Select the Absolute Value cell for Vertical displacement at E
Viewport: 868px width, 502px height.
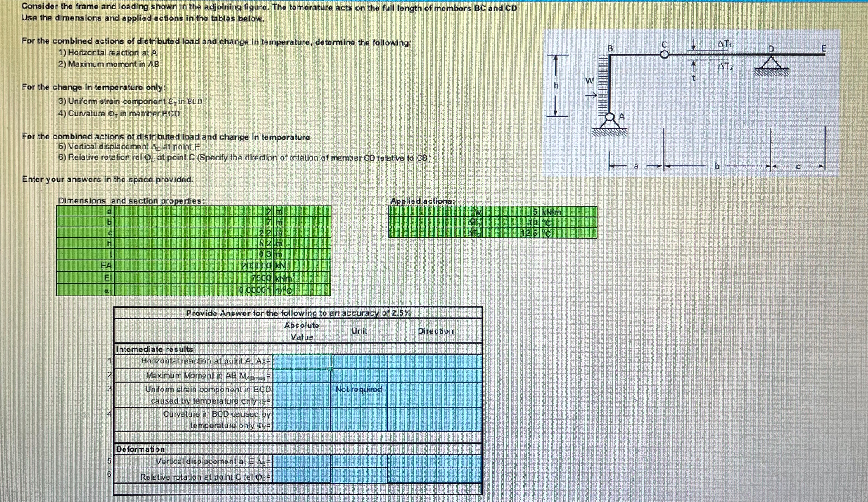[302, 461]
